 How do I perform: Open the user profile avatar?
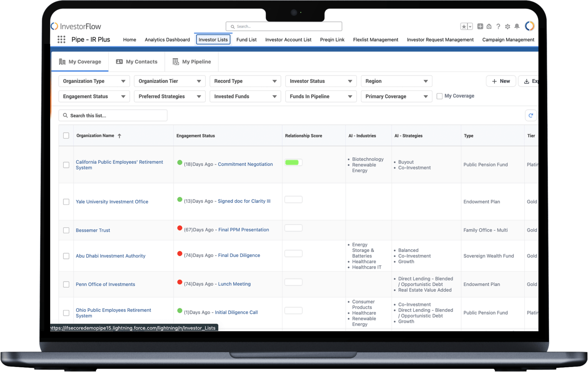[530, 26]
